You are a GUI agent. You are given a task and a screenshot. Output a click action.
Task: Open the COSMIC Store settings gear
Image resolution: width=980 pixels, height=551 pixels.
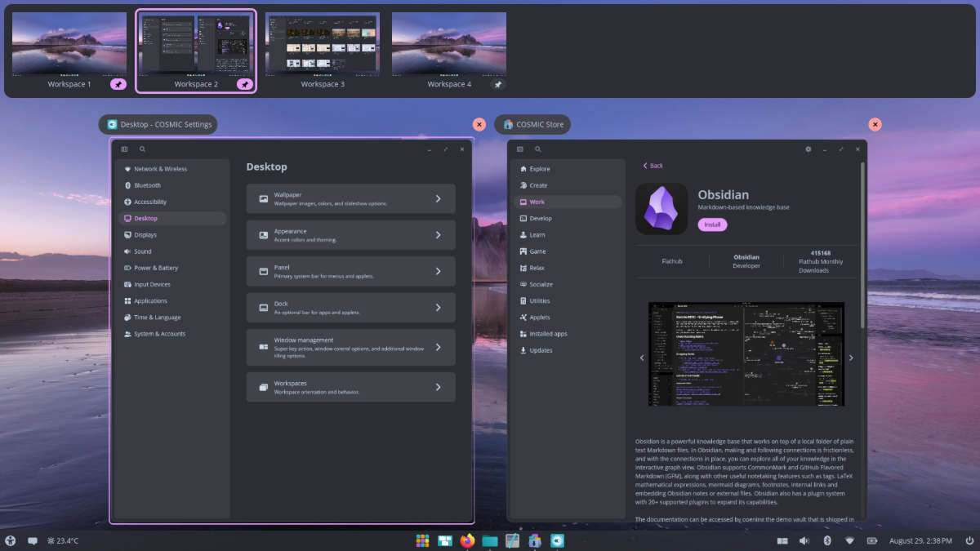point(808,149)
